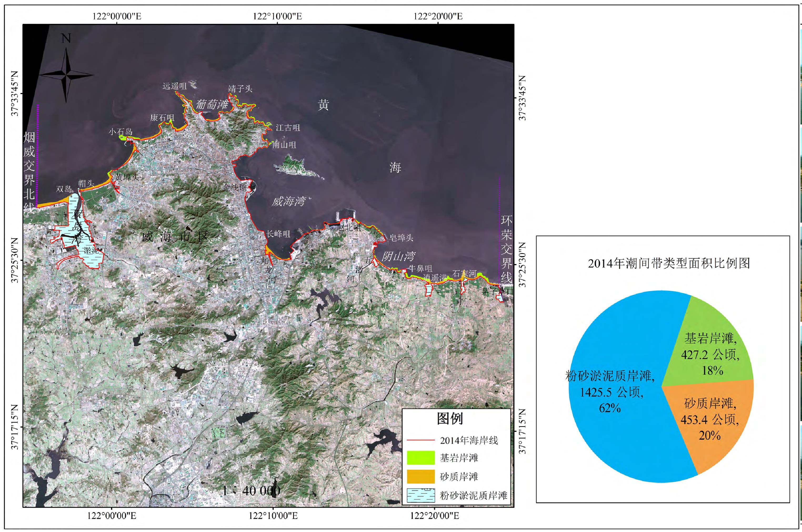The height and width of the screenshot is (532, 802).
Task: Click the 1:40 000 scale text
Action: coord(251,490)
